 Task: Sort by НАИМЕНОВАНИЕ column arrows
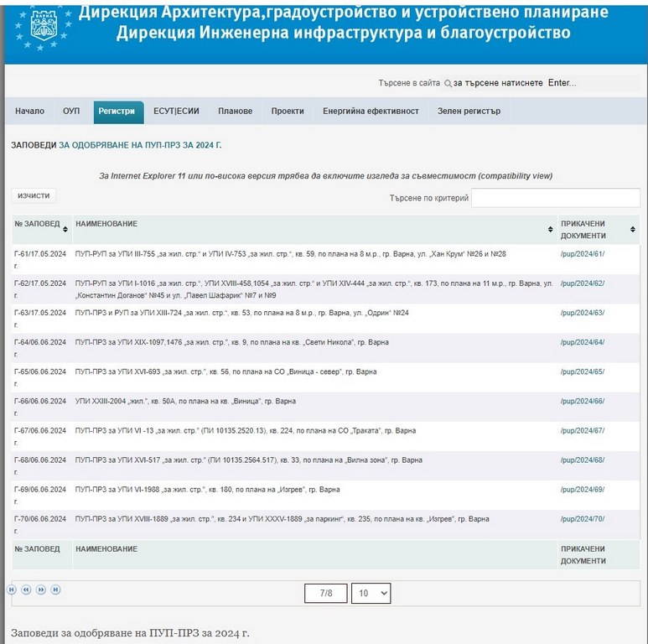(550, 229)
